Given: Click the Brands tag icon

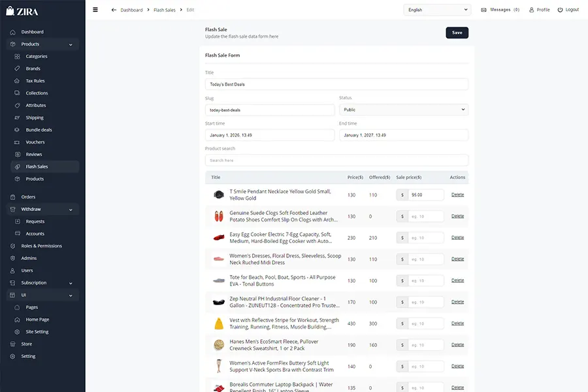Looking at the screenshot, I should [17, 69].
